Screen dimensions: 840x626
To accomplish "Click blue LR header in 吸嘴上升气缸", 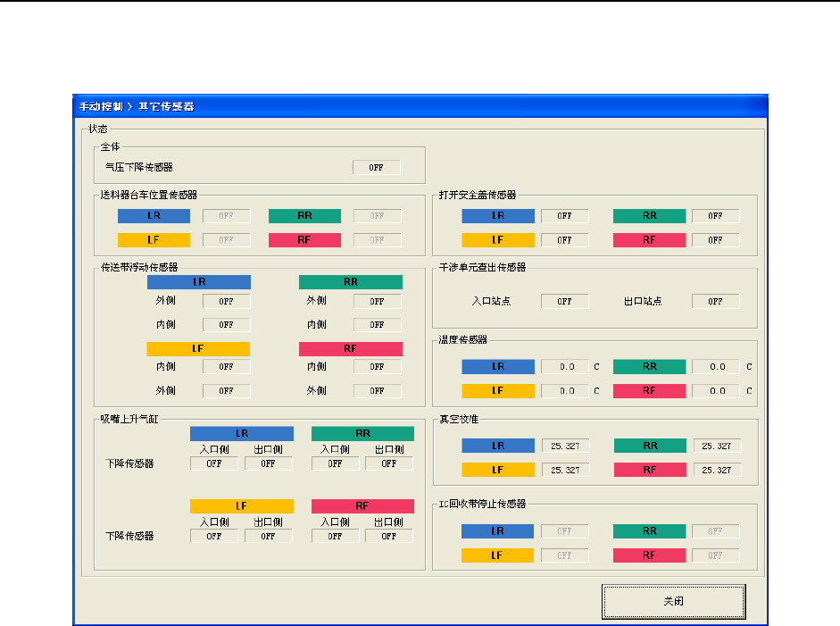I will [x=242, y=433].
